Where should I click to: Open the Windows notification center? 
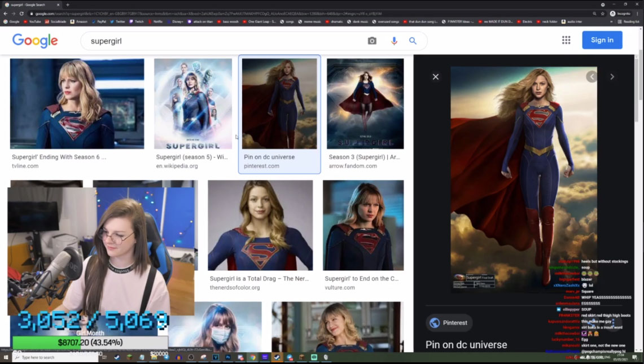coord(635,357)
